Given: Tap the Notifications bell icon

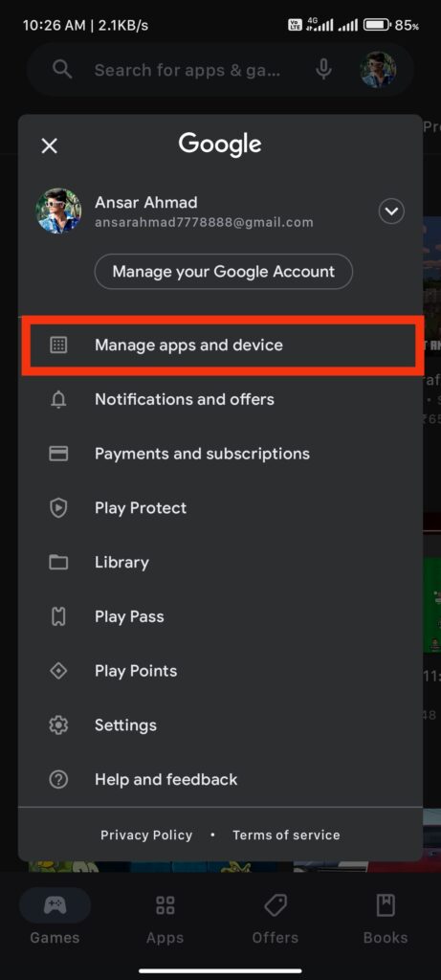Looking at the screenshot, I should point(58,399).
